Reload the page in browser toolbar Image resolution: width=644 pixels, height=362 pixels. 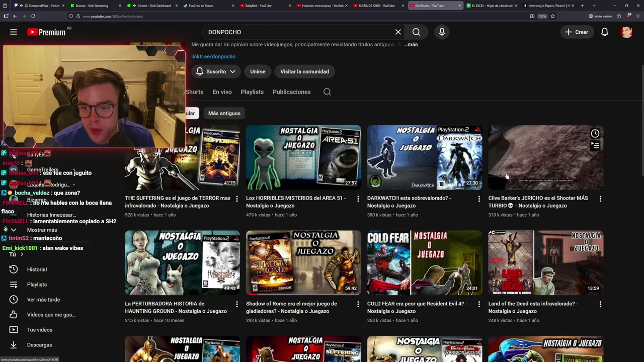33,16
